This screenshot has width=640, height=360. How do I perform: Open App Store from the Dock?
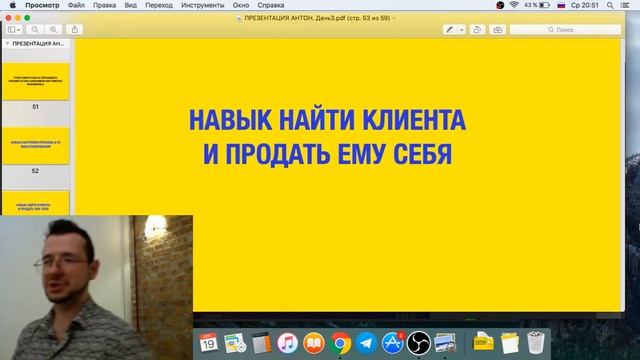393,343
